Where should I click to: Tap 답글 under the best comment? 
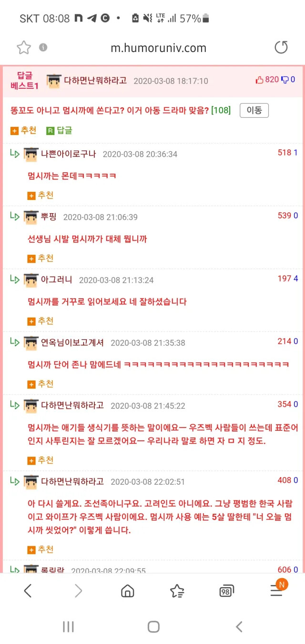point(60,130)
